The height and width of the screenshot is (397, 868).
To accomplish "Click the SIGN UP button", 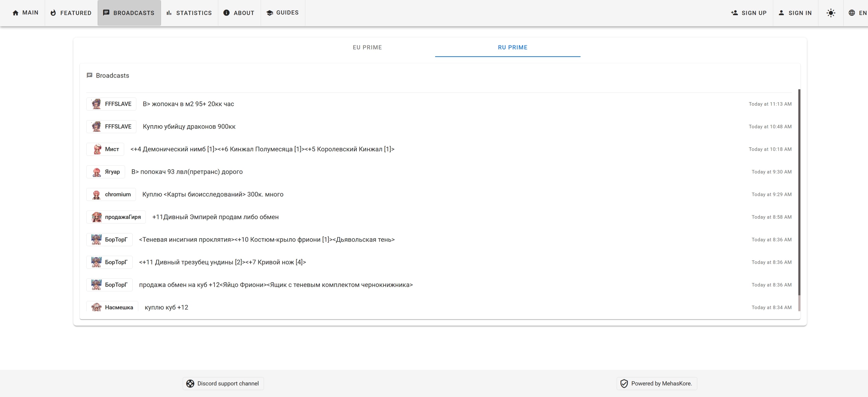I will click(x=748, y=13).
